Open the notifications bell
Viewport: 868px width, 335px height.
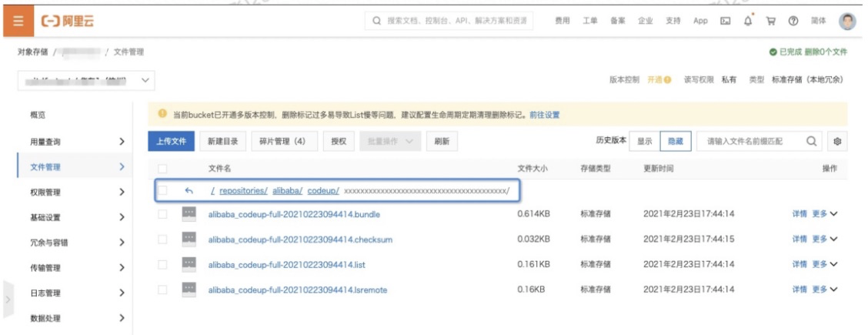(748, 21)
